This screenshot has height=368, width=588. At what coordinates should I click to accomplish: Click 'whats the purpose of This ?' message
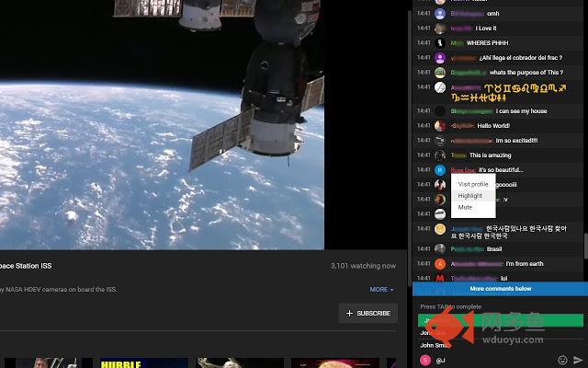point(526,73)
